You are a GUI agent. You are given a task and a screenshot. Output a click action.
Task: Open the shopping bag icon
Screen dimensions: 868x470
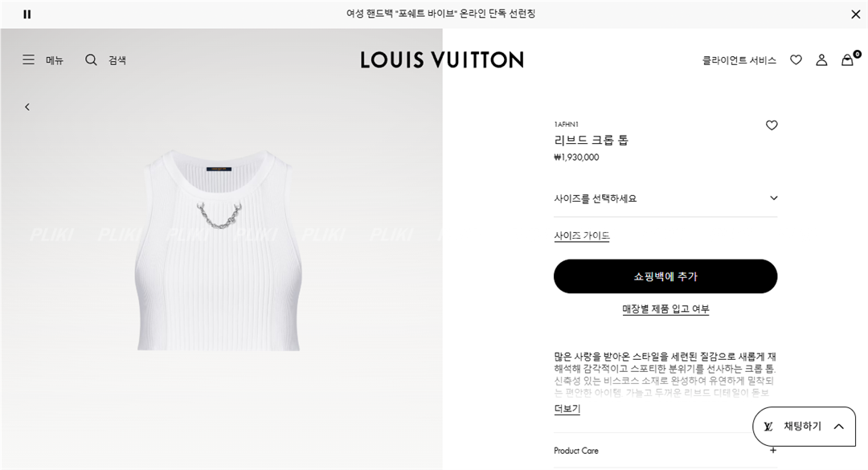tap(848, 59)
